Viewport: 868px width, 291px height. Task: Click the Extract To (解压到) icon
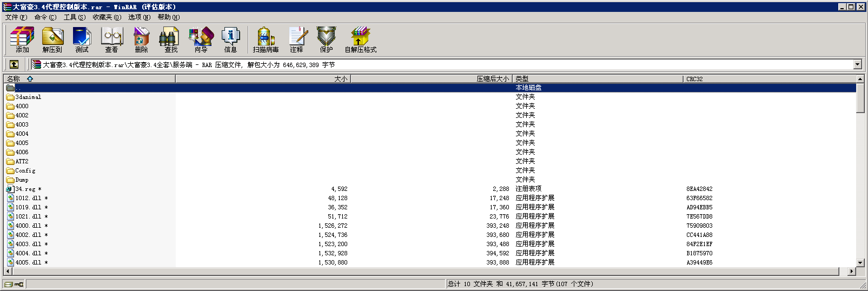tap(52, 39)
